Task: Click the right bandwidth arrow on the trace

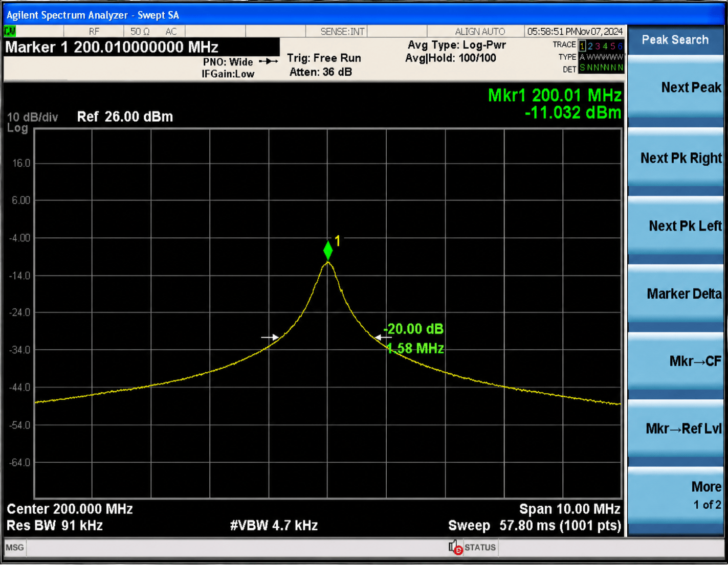Action: point(383,337)
